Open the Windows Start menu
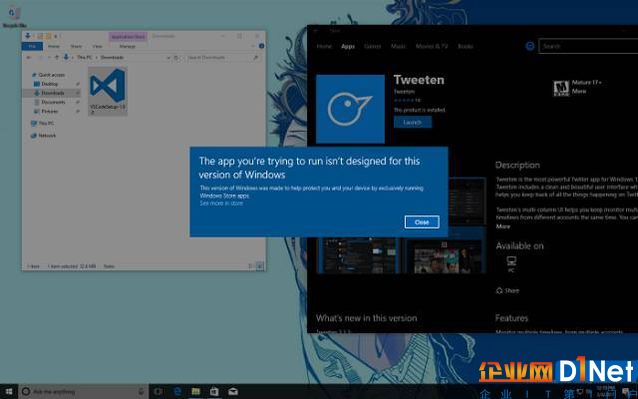 click(x=9, y=392)
